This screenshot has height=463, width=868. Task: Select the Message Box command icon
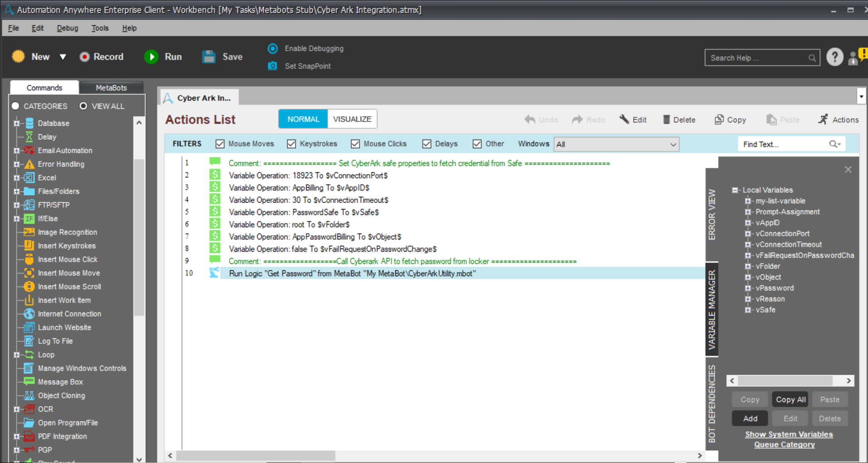[29, 382]
